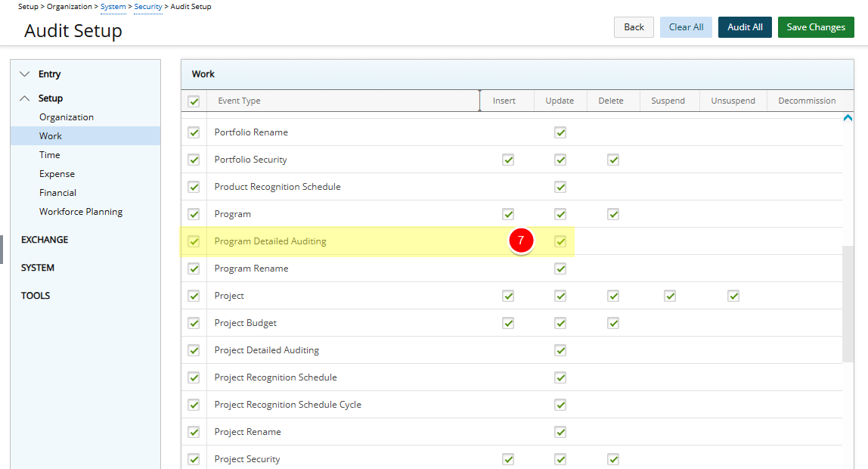This screenshot has height=469, width=868.
Task: Click the red step 7 marker badge
Action: 520,241
